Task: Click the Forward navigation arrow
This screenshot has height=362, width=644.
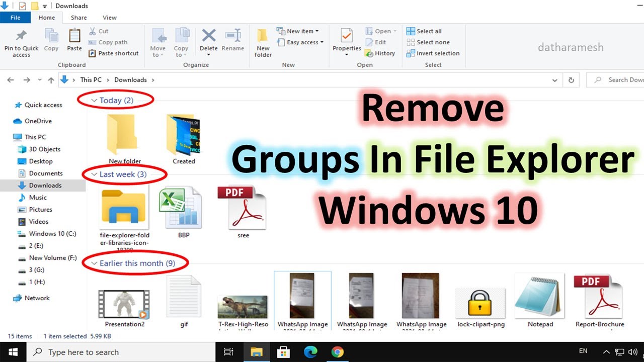Action: [x=27, y=80]
